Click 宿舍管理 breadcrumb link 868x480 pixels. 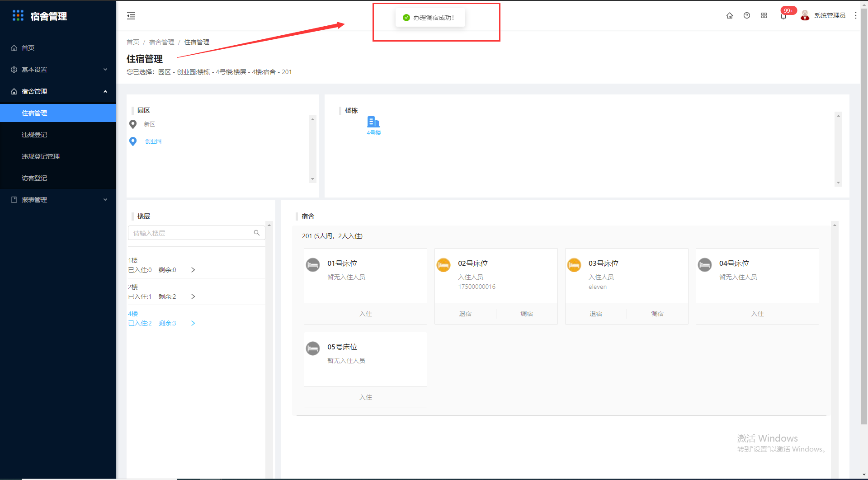tap(161, 42)
